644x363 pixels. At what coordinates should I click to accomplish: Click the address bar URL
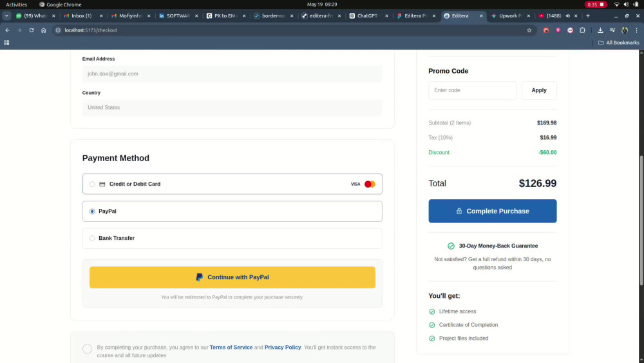click(x=91, y=30)
